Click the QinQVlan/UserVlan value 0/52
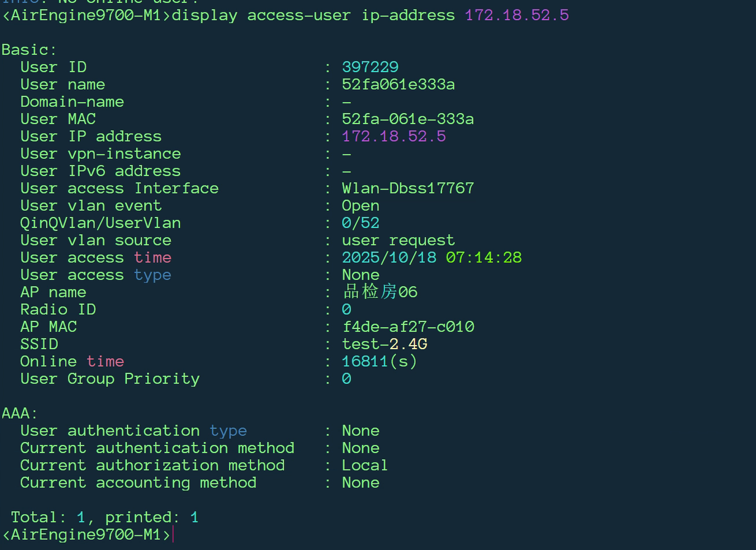Screen dimensions: 756x550 360,223
